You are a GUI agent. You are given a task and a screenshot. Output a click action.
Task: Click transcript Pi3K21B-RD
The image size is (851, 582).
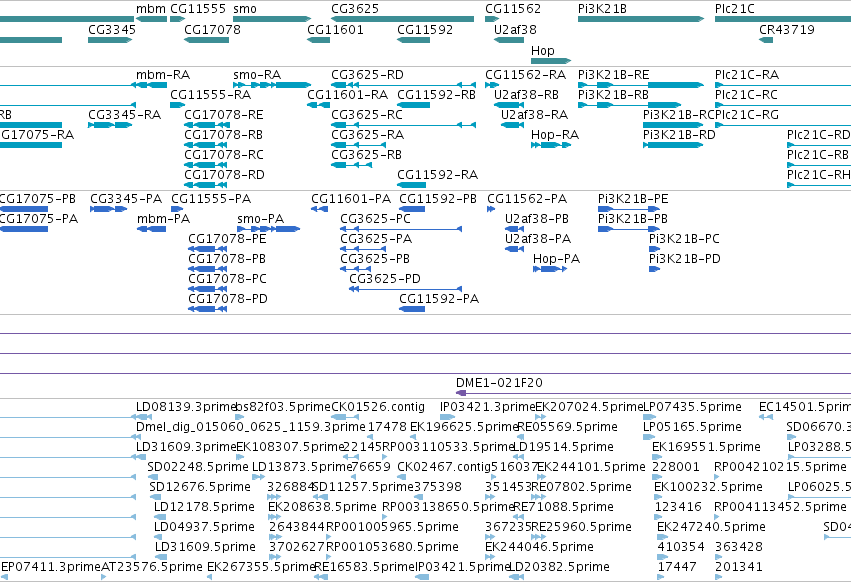pos(673,145)
